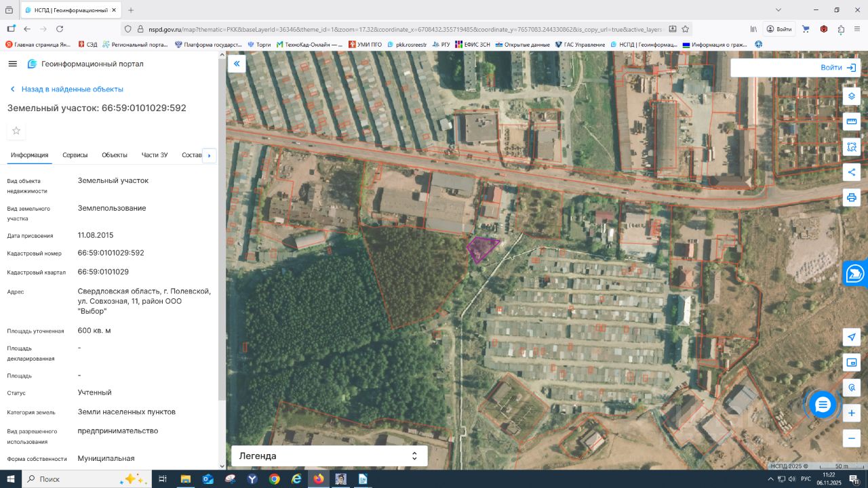
Task: Switch to the Сервисы tab
Action: (75, 155)
